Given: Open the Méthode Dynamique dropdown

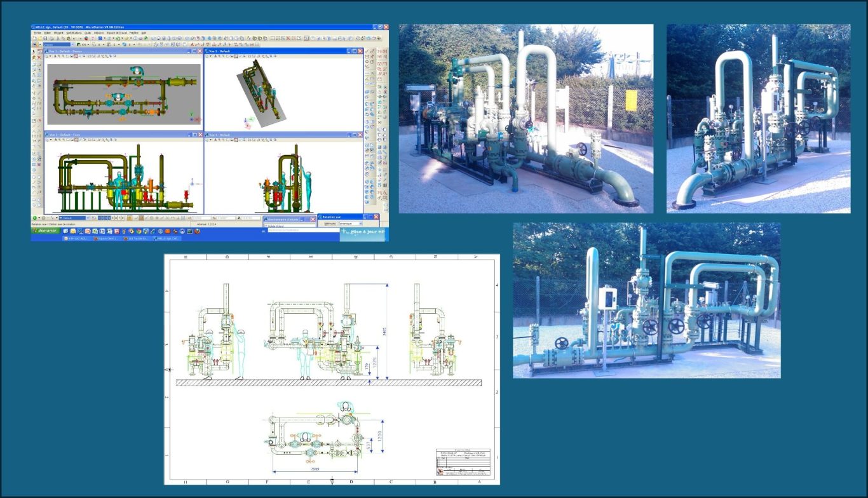Looking at the screenshot, I should tap(359, 224).
